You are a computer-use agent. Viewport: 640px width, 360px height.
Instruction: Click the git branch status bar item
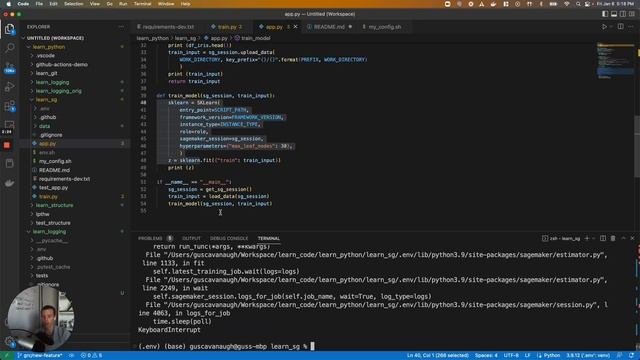[40, 356]
